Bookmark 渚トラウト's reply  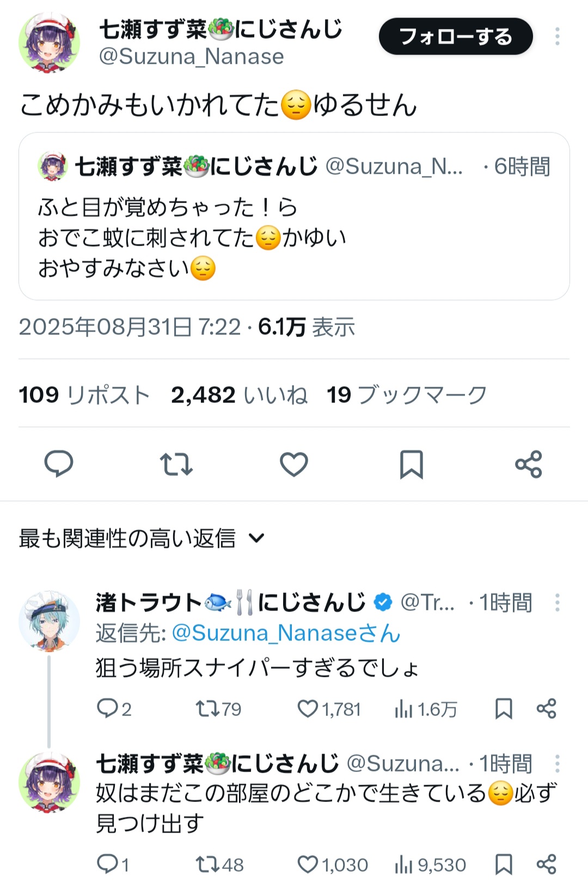click(x=504, y=709)
